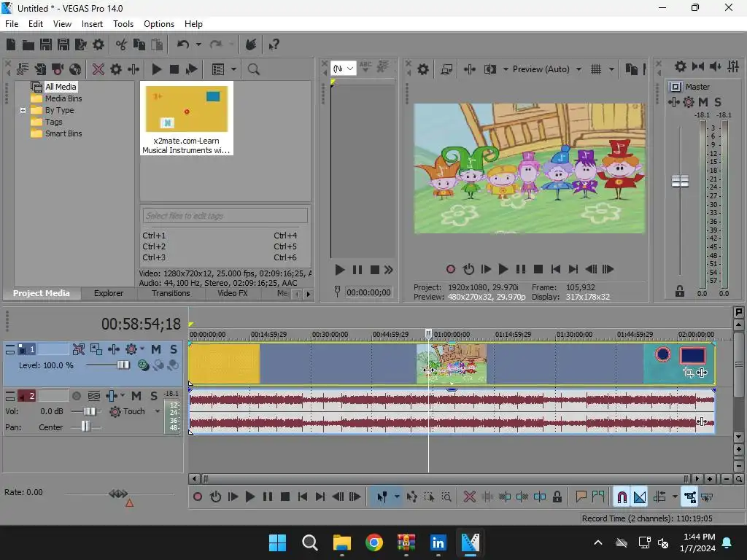Screen dimensions: 747x560
Task: Remove selected media with red X icon
Action: (98, 69)
